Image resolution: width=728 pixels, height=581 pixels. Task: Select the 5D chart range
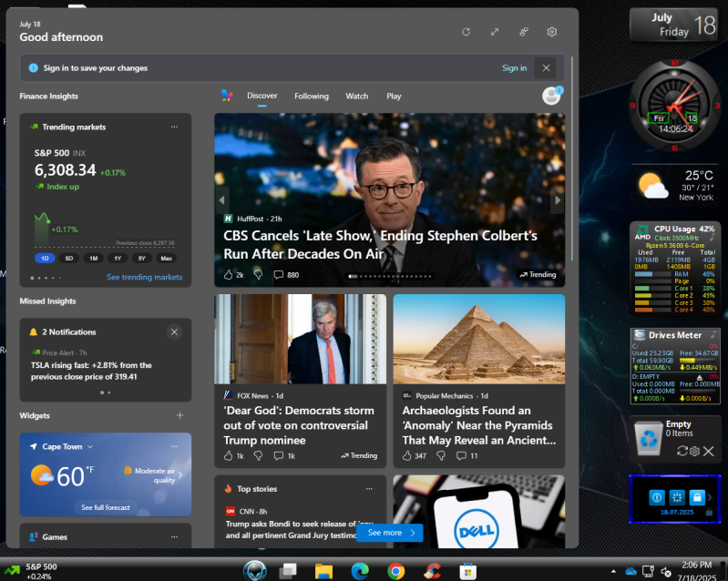[69, 259]
